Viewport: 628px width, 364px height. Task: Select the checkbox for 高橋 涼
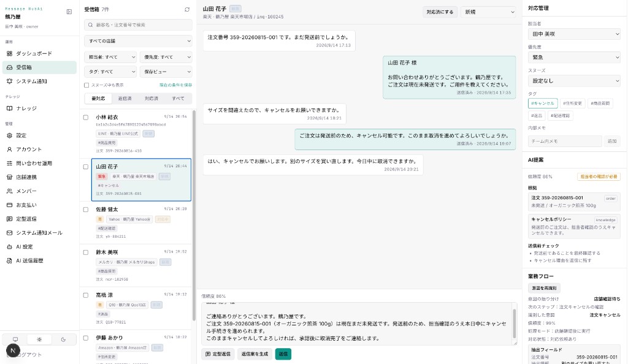pos(86,295)
